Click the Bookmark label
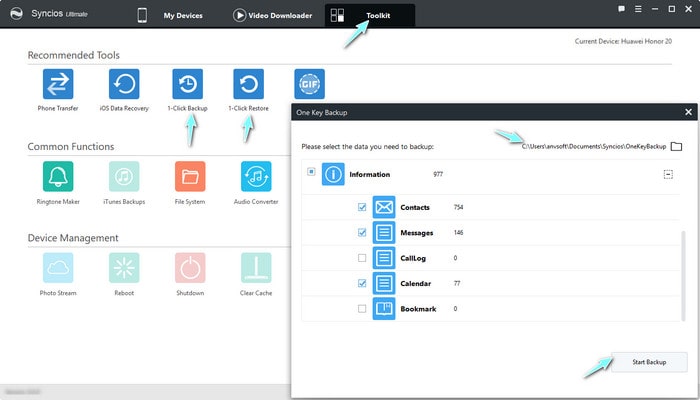The width and height of the screenshot is (700, 400). tap(418, 309)
